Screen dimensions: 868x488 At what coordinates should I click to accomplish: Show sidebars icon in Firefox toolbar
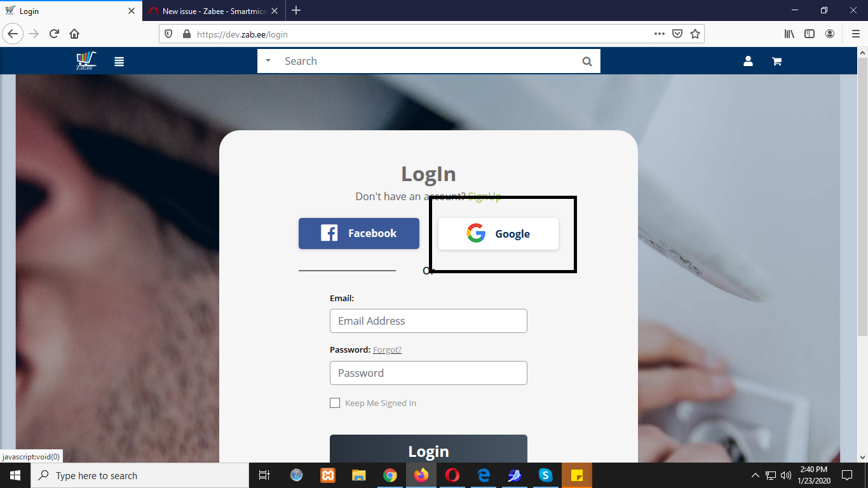810,34
